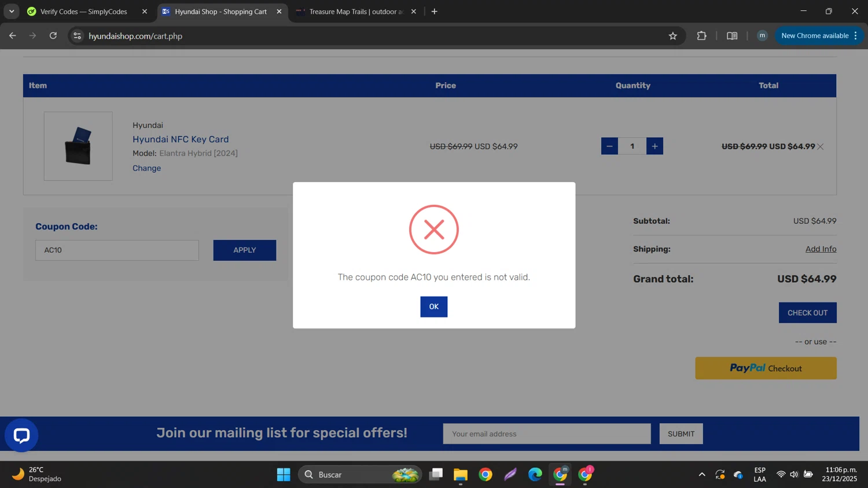Click the address bar URL hyundaishop.com/cart.php
Screen dimensions: 868x488
click(135, 36)
